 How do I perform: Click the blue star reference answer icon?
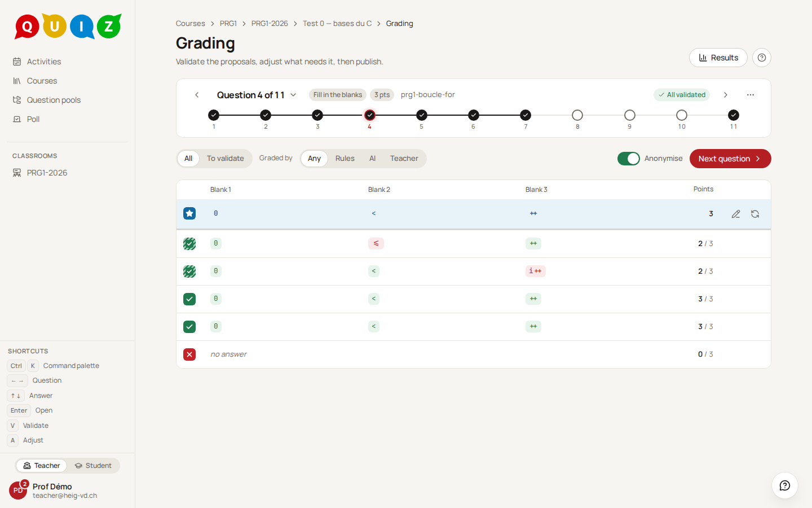pyautogui.click(x=189, y=213)
